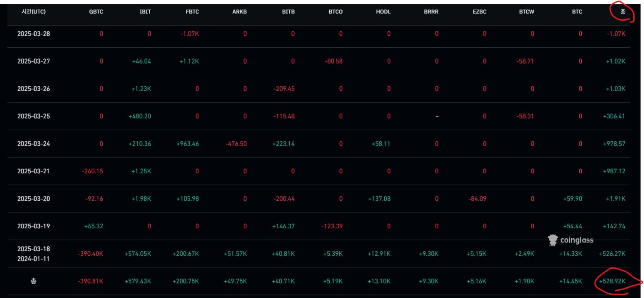Click ARKB value +51.57K

235,254
